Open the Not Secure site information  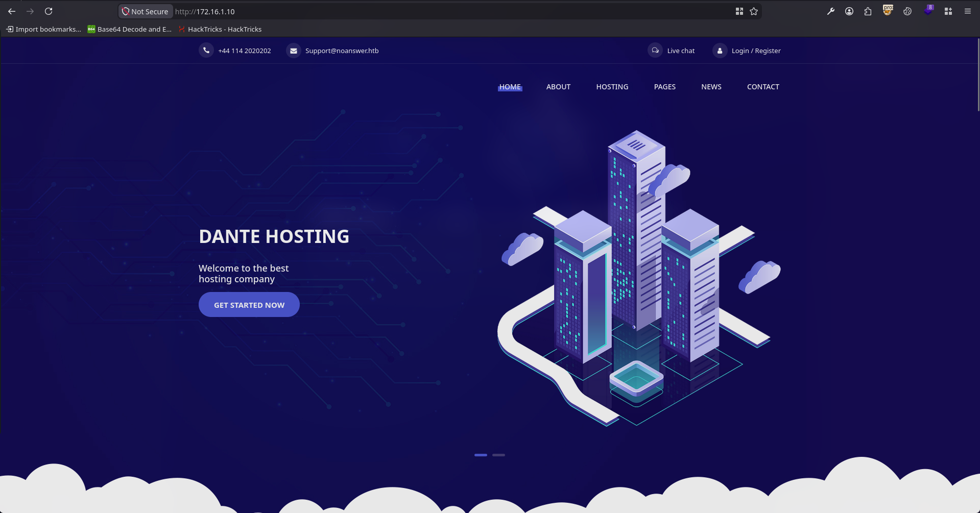click(x=145, y=11)
